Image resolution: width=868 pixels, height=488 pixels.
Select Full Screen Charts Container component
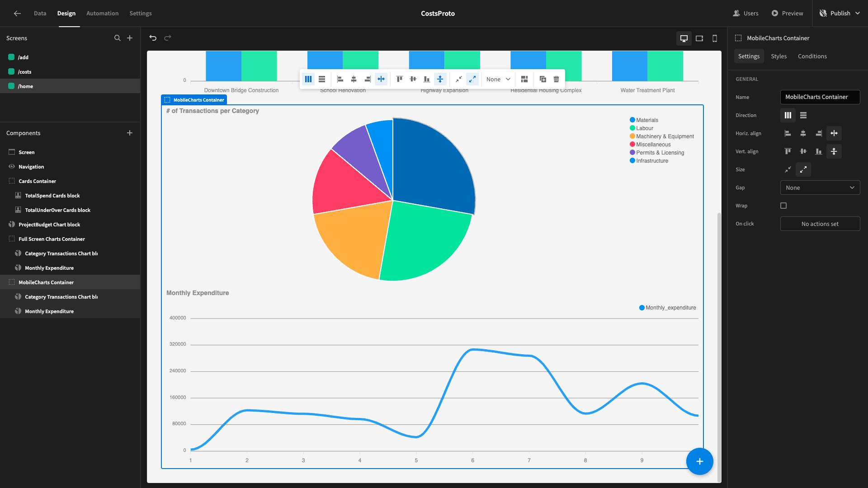coord(70,239)
